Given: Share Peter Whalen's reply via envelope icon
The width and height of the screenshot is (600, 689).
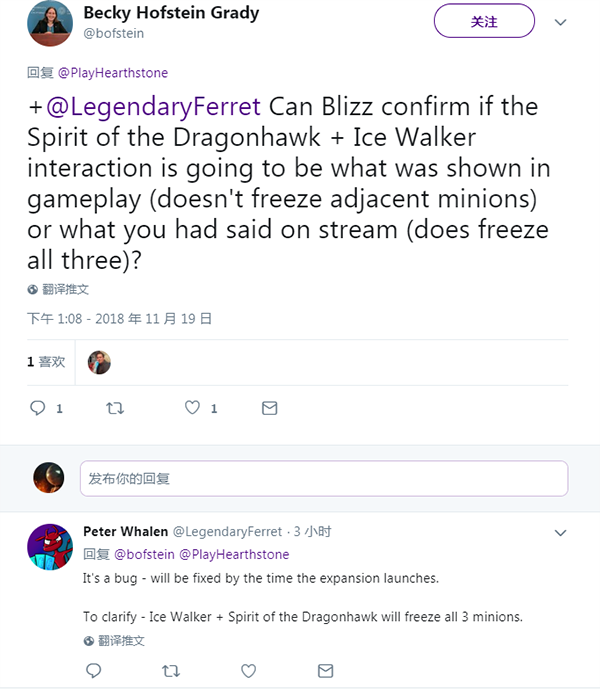Looking at the screenshot, I should point(325,671).
